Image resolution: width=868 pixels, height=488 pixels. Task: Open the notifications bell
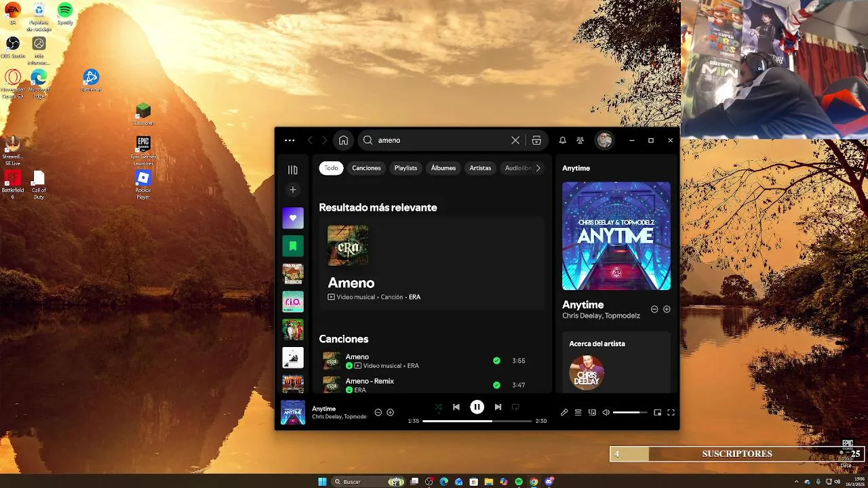(x=562, y=140)
